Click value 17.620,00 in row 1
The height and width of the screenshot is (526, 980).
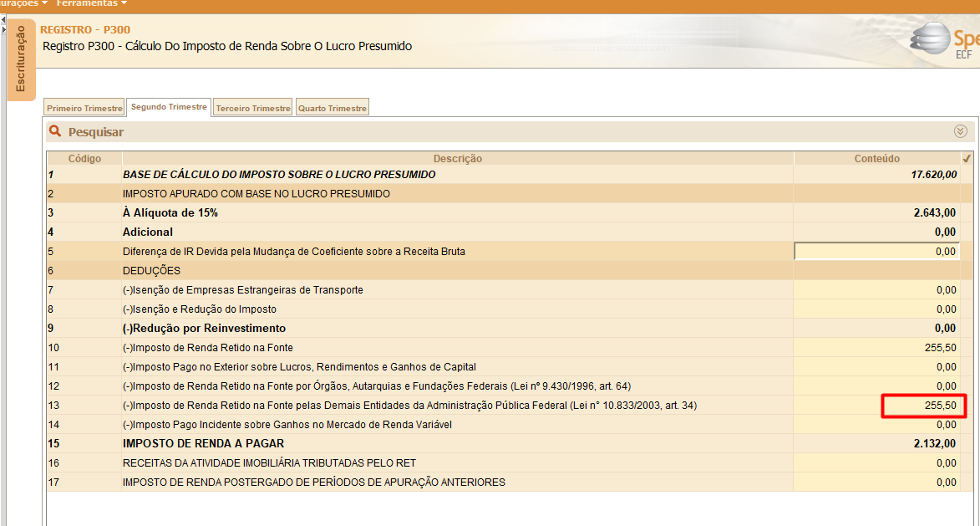(934, 175)
